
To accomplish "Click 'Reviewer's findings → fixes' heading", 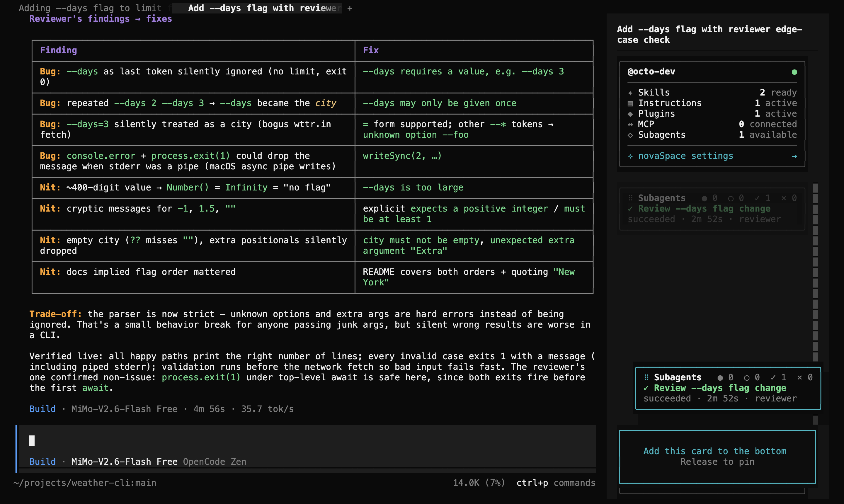I will tap(101, 19).
